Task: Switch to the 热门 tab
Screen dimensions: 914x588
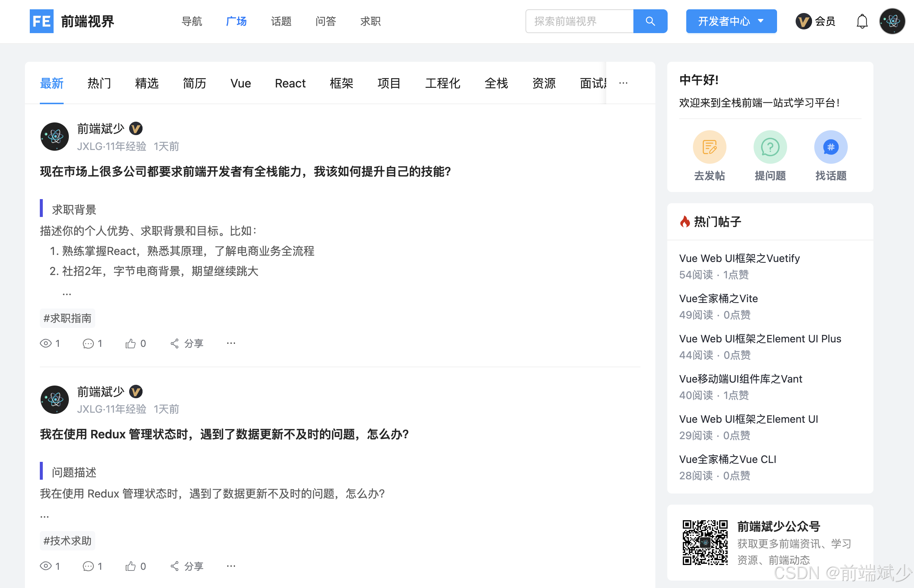Action: click(x=99, y=83)
